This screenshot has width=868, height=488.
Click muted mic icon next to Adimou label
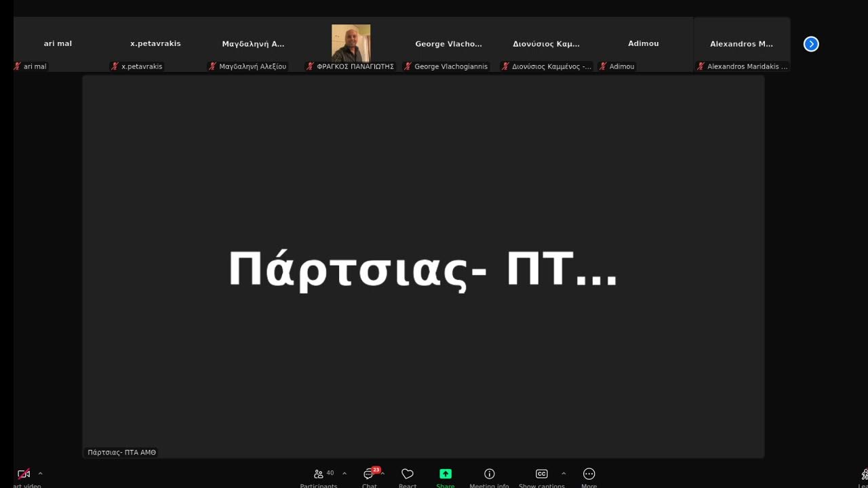pos(603,66)
